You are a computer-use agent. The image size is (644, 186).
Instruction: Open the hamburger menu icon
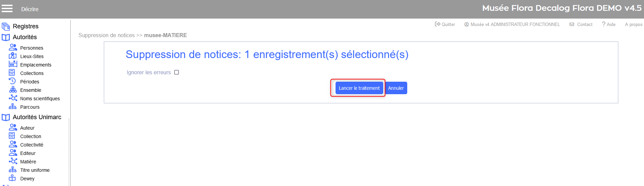(7, 9)
